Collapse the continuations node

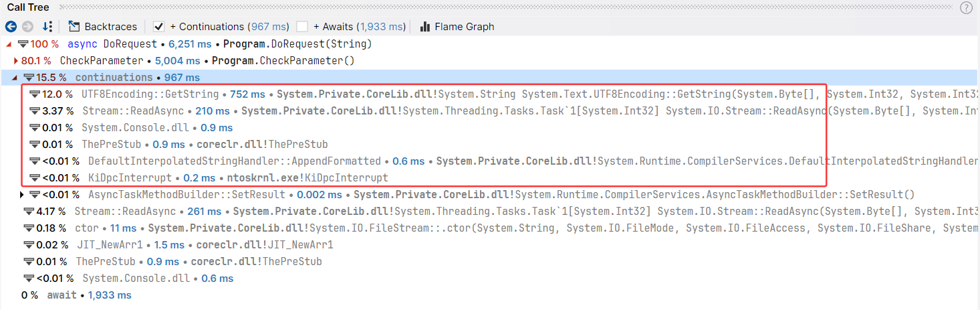[x=15, y=78]
